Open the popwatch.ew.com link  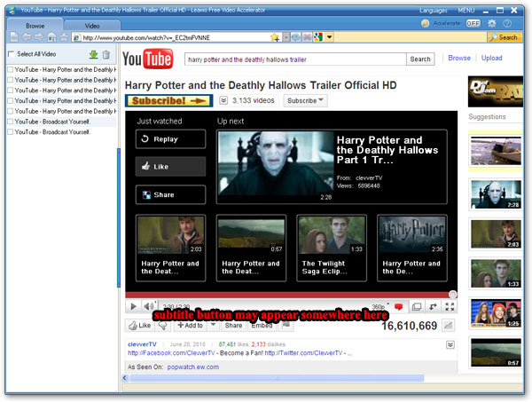pos(193,367)
